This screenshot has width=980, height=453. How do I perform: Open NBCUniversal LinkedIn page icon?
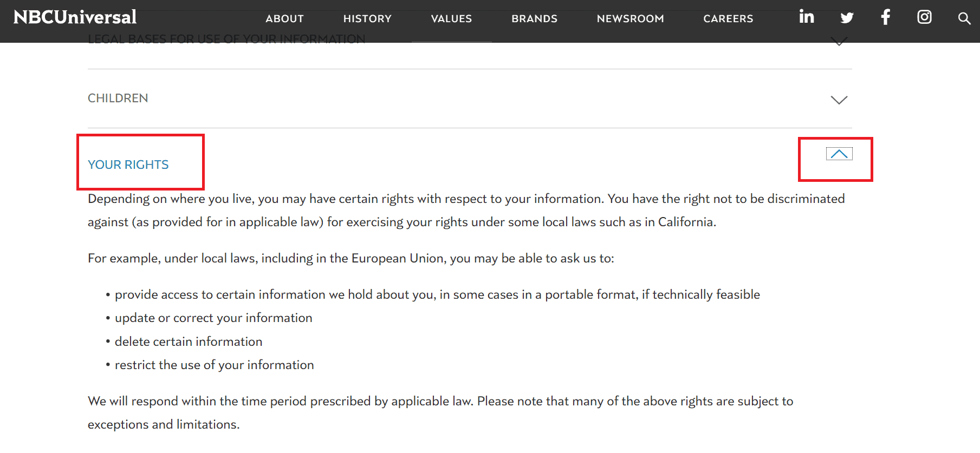806,17
